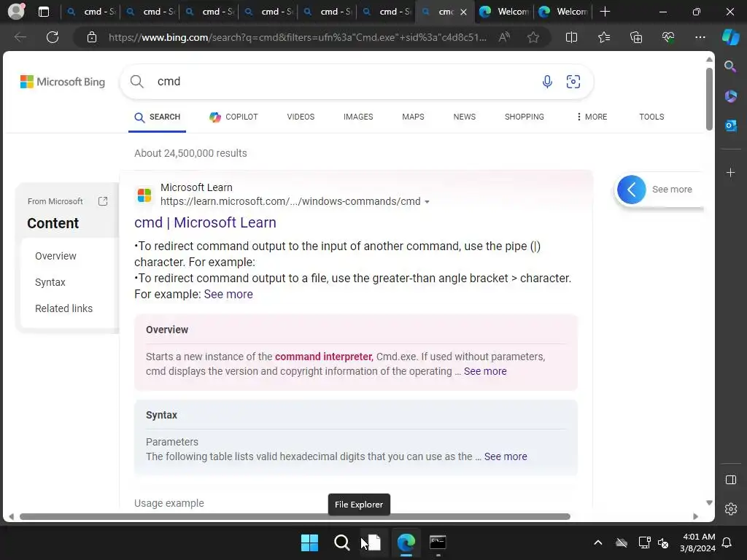The image size is (747, 560).
Task: Select VIDEOS search tab
Action: coord(301,117)
